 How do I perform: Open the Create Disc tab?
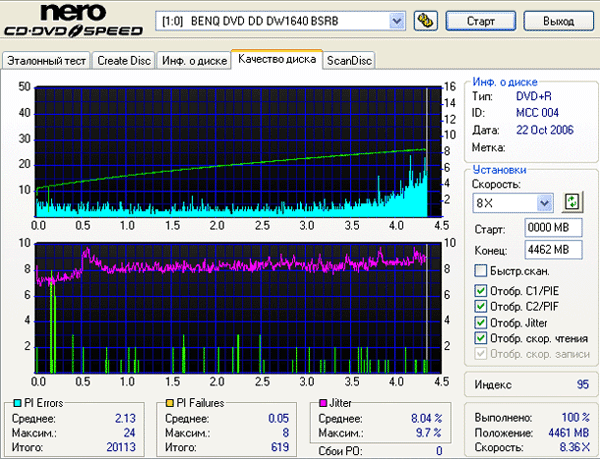tap(124, 61)
